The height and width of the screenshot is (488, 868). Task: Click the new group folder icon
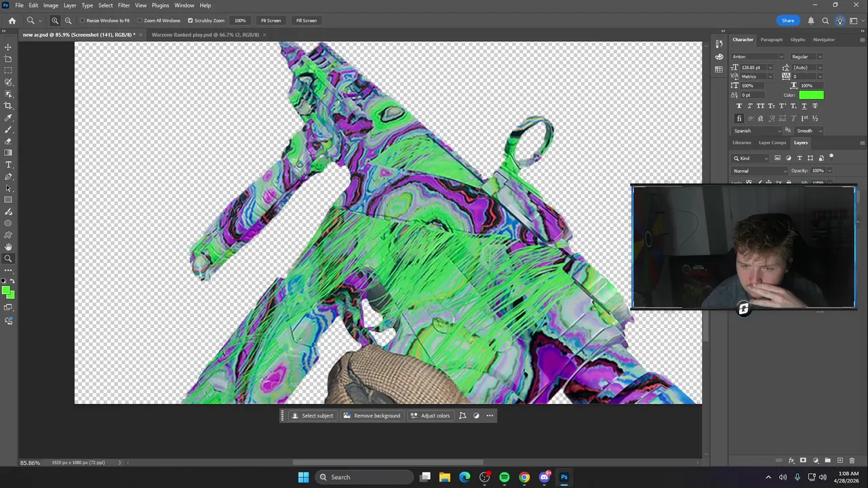[828, 461]
